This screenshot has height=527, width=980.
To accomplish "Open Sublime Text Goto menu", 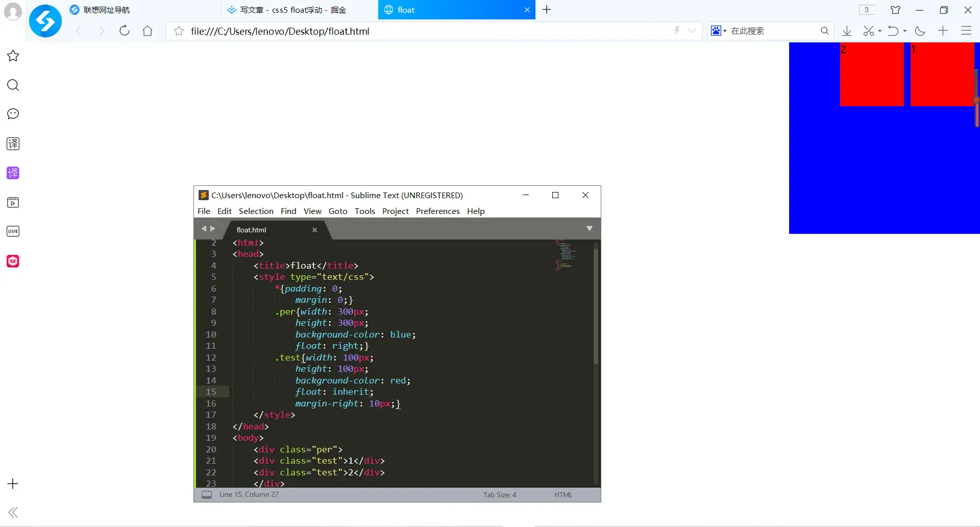I will [338, 211].
